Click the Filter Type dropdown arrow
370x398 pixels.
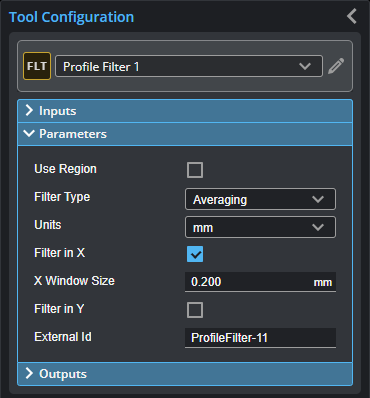click(318, 199)
